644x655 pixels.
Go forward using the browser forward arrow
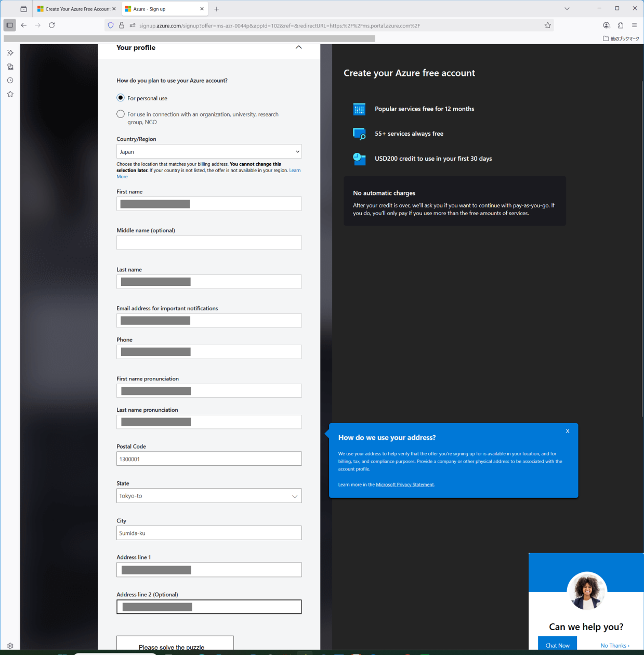[x=37, y=25]
